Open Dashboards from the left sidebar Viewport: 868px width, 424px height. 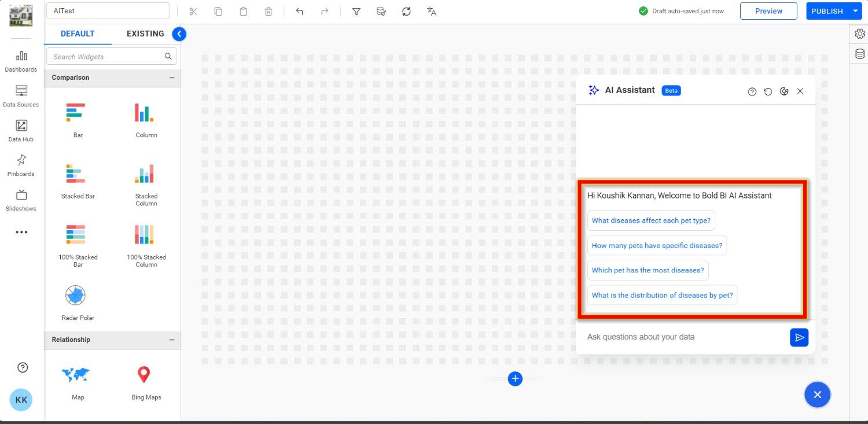pyautogui.click(x=21, y=61)
